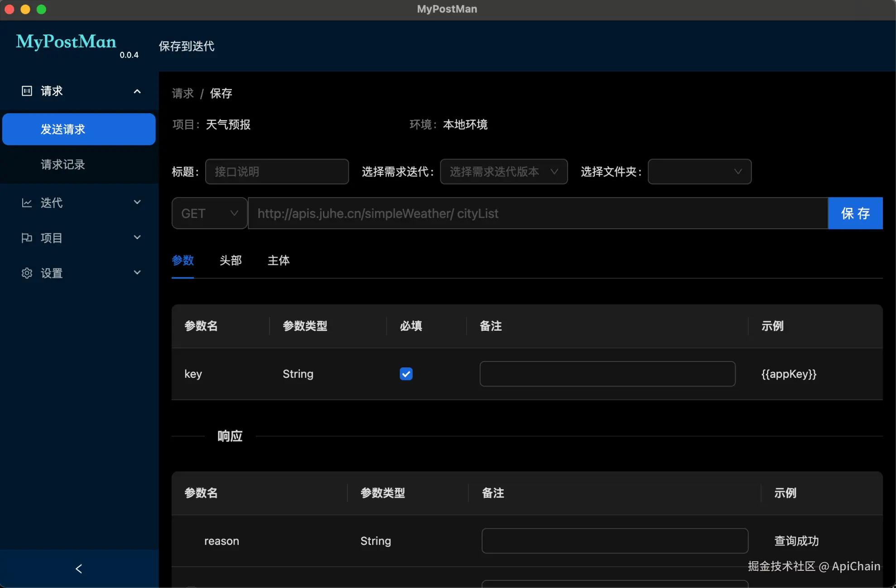
Task: Click the project flag icon
Action: [27, 238]
